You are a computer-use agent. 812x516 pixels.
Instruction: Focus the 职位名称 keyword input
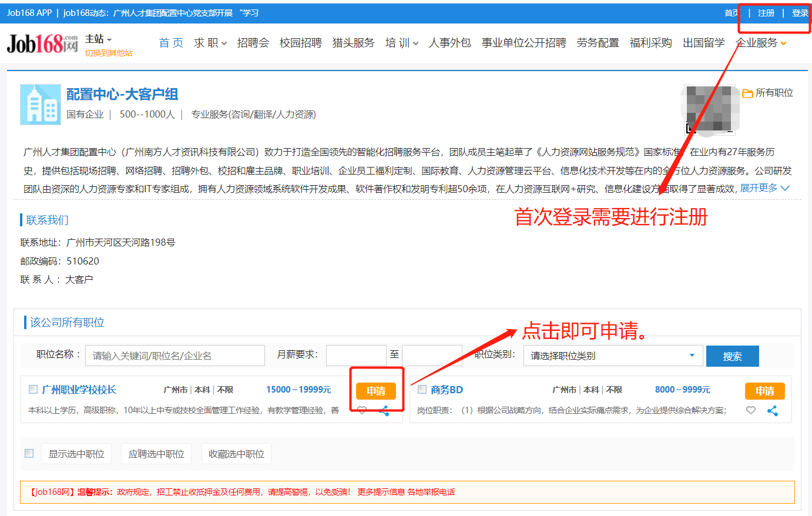click(x=175, y=356)
